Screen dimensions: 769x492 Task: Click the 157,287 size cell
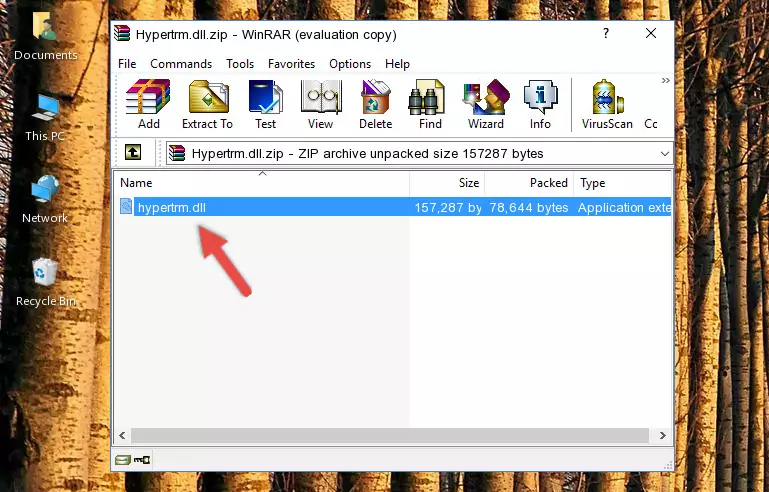pyautogui.click(x=448, y=207)
